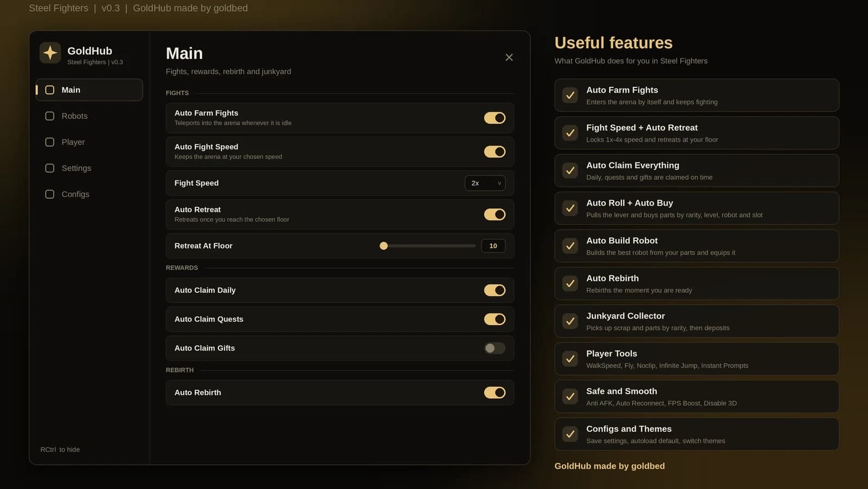Click the GoldHub made by goldbed footer text
Screen dimensions: 868x489
coord(610,466)
